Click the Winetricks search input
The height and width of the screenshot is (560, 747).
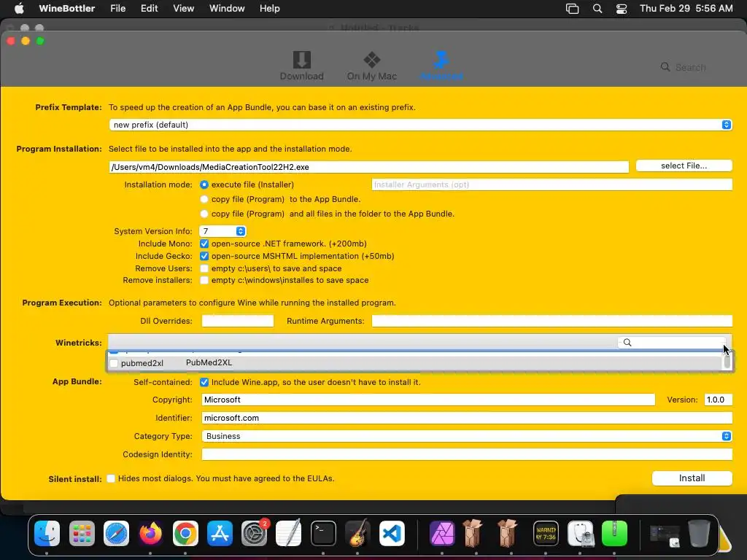pyautogui.click(x=672, y=343)
